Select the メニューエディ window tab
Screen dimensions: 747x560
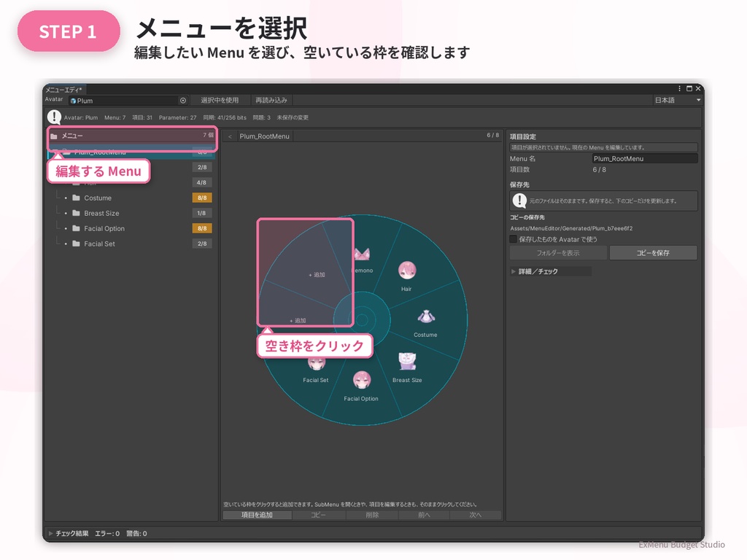(64, 90)
